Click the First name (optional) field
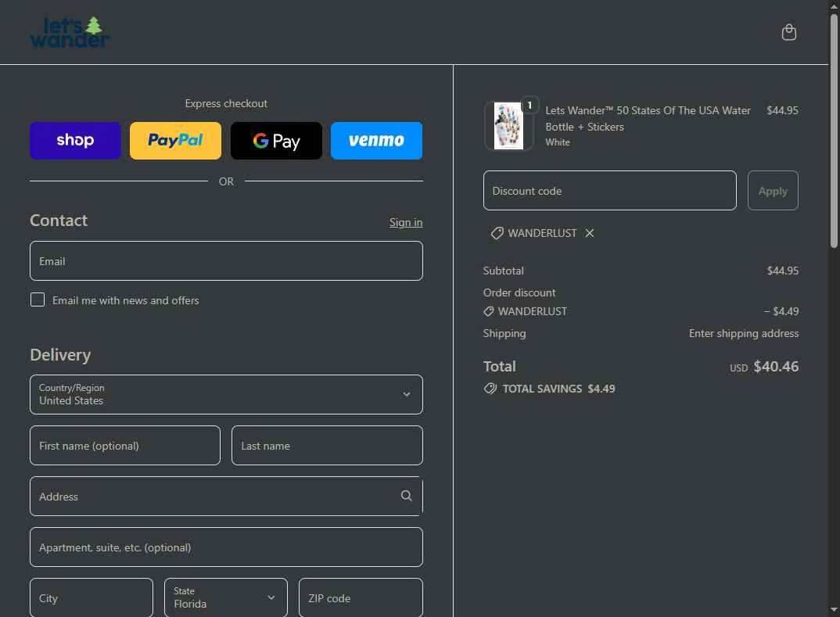 (x=125, y=446)
